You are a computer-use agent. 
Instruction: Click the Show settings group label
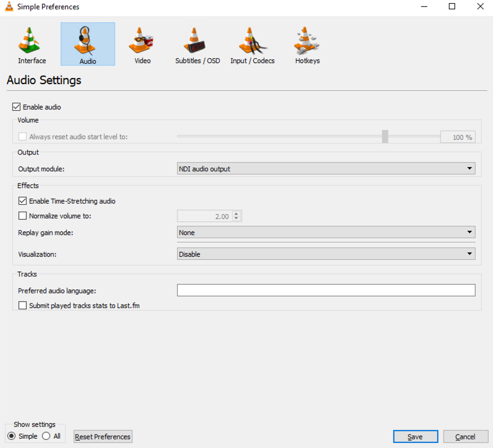pos(34,424)
